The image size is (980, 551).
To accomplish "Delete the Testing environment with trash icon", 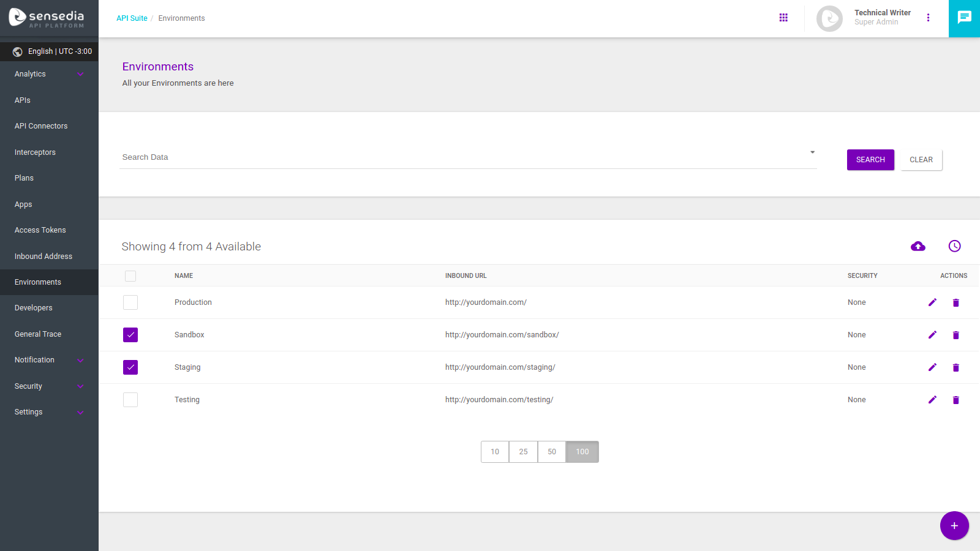I will coord(956,400).
